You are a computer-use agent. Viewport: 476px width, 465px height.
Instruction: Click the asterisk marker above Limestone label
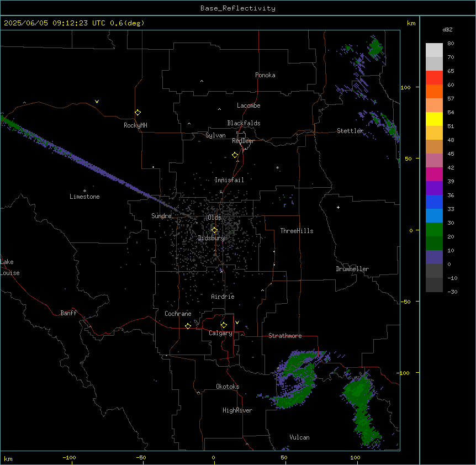pos(84,191)
